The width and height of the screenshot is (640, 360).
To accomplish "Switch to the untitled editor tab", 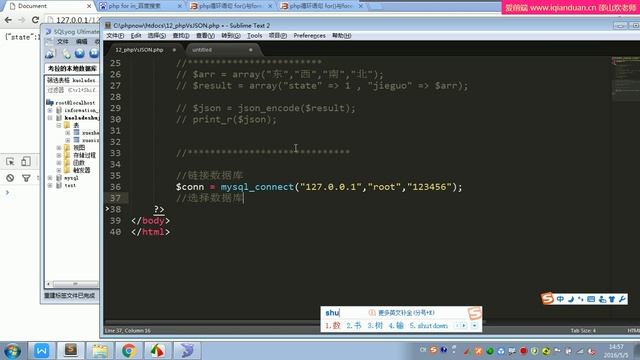I will (202, 50).
